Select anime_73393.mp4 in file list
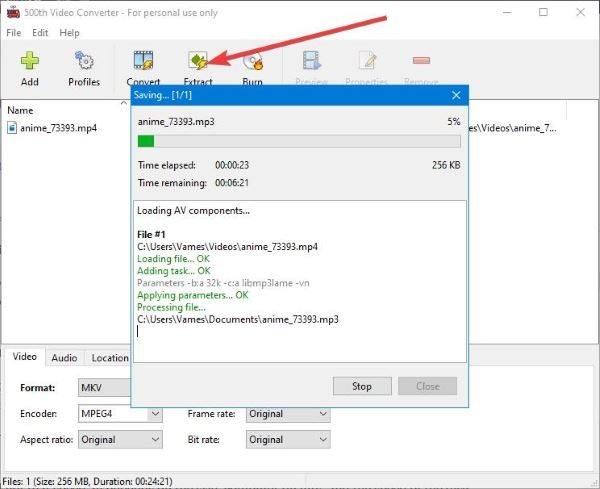This screenshot has height=489, width=600. (58, 128)
